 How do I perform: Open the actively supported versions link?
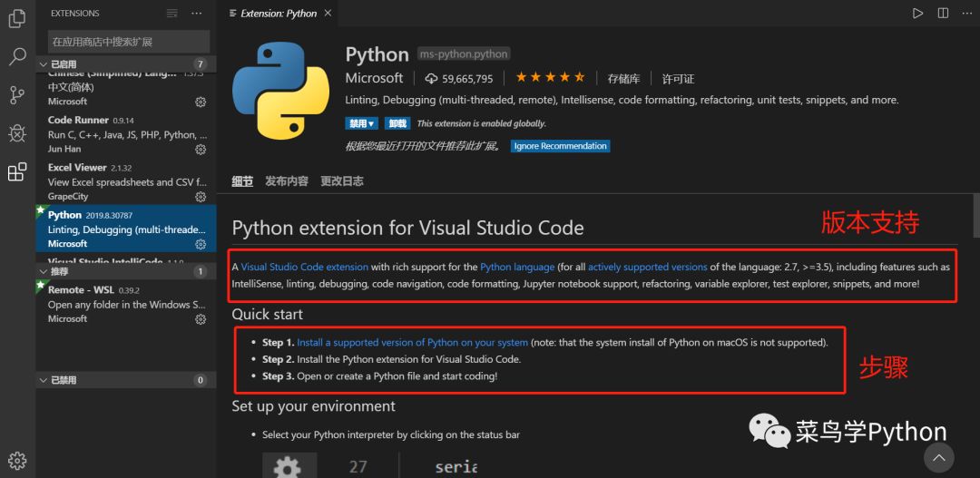(x=648, y=267)
